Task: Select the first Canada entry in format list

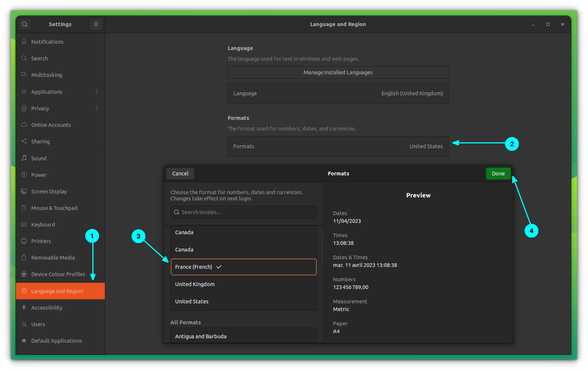Action: tap(244, 232)
